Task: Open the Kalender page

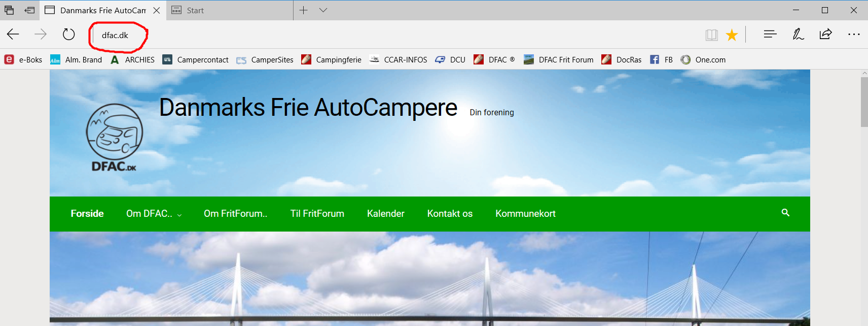Action: tap(386, 214)
